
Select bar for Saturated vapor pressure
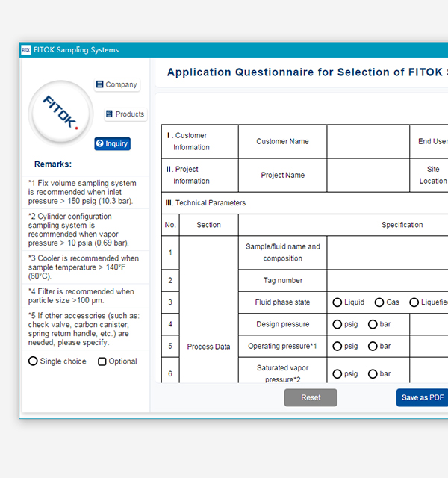373,374
